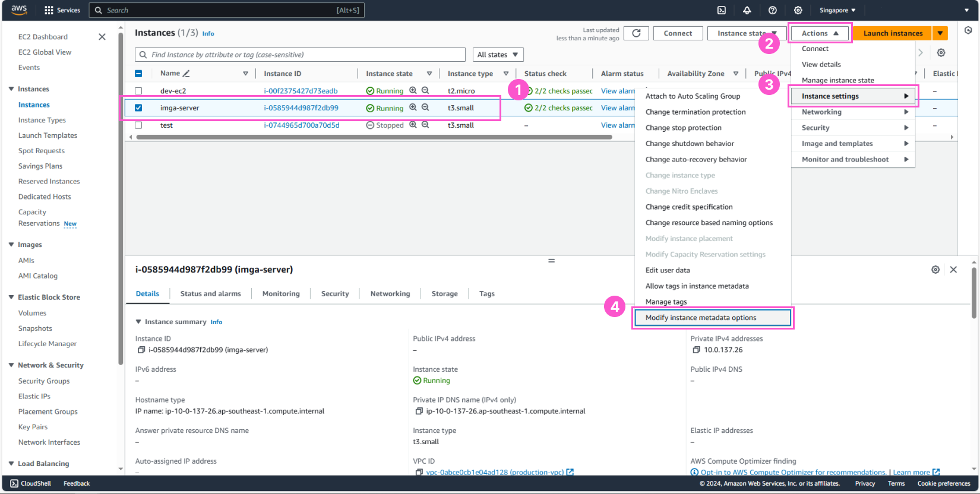
Task: Close the EC2 sidebar navigation
Action: tap(102, 37)
